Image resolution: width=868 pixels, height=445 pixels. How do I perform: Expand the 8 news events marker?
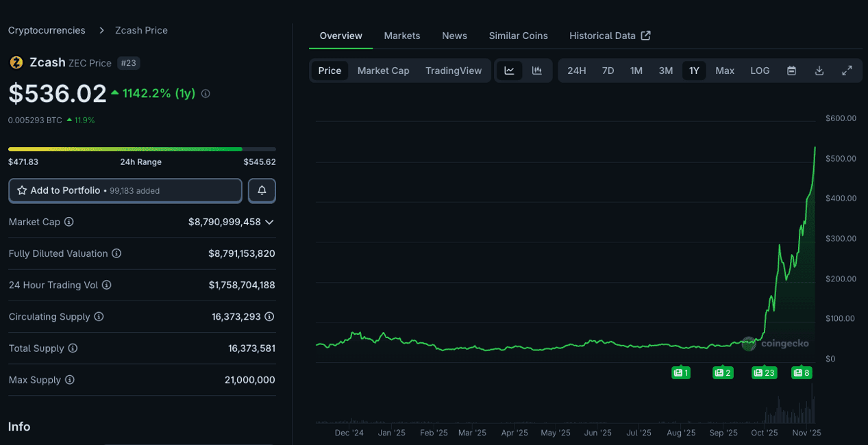(x=801, y=372)
